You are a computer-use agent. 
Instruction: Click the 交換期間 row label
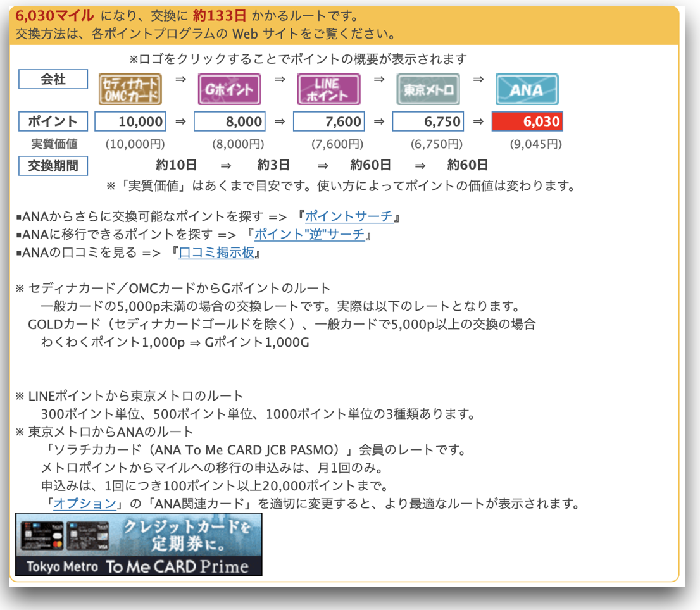53,166
